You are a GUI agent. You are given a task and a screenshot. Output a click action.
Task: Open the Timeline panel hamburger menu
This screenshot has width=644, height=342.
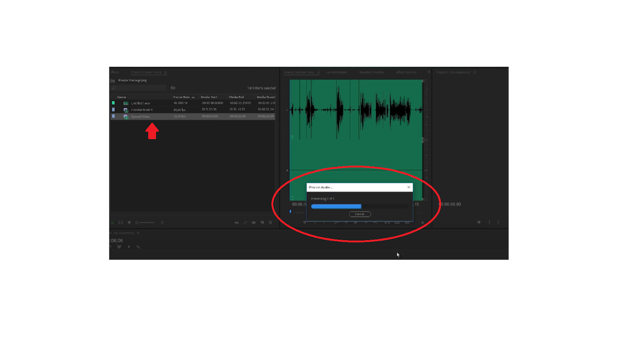pyautogui.click(x=138, y=233)
